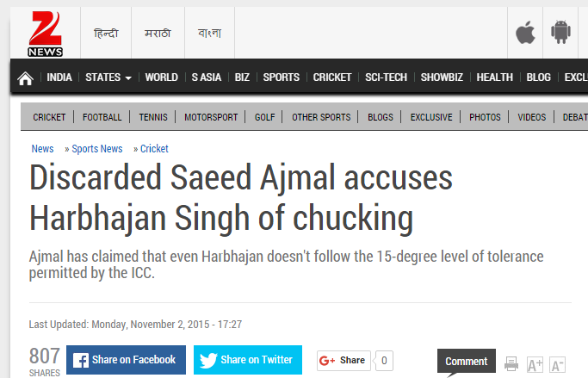This screenshot has height=378, width=588.
Task: Click the Google Plus share count
Action: click(385, 360)
